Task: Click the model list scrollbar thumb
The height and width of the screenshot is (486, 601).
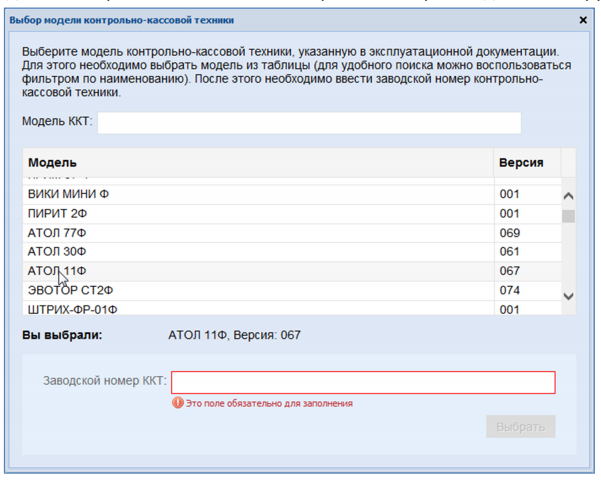Action: pos(568,216)
